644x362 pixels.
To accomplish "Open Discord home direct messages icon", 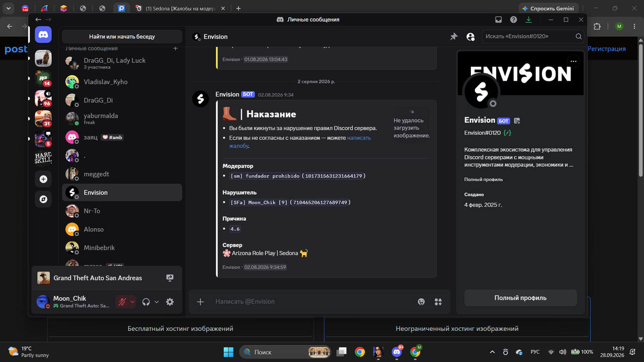I will (x=43, y=35).
